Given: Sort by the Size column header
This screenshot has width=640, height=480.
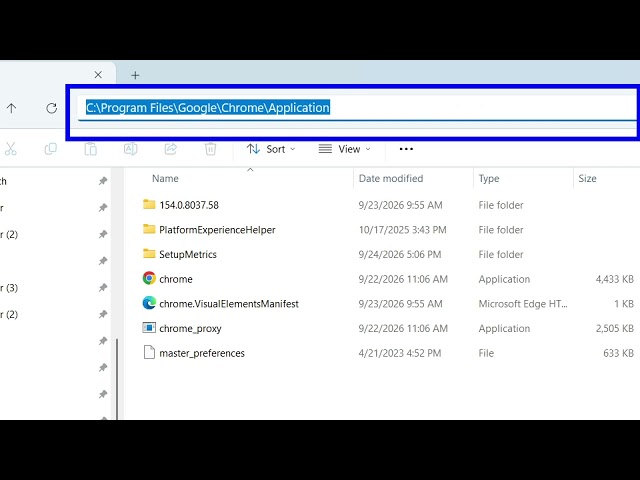Looking at the screenshot, I should click(587, 178).
